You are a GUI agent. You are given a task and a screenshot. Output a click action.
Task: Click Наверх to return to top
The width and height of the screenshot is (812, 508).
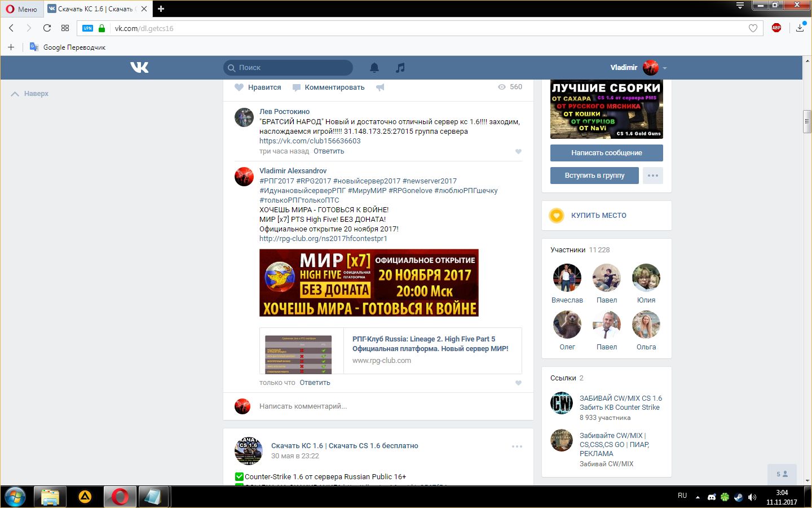click(x=30, y=94)
